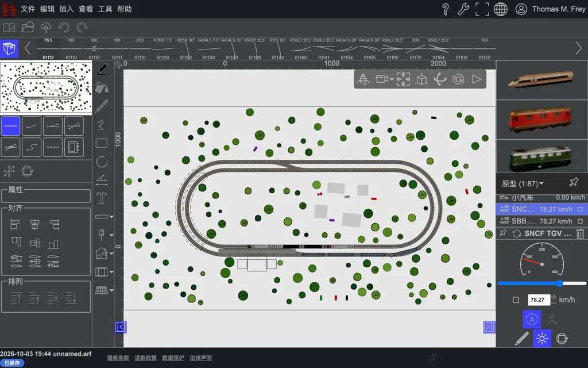Delete the SNCF TGV train with trash icon
588x368 pixels.
(580, 233)
